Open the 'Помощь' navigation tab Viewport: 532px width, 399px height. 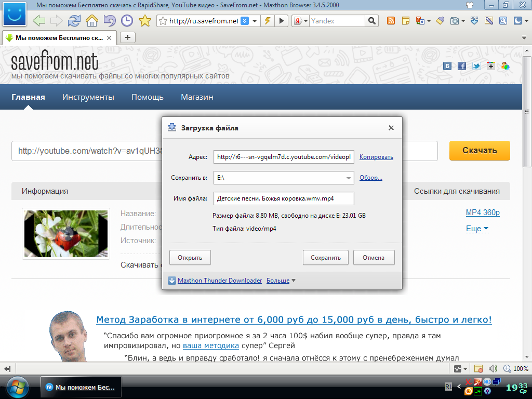point(148,97)
